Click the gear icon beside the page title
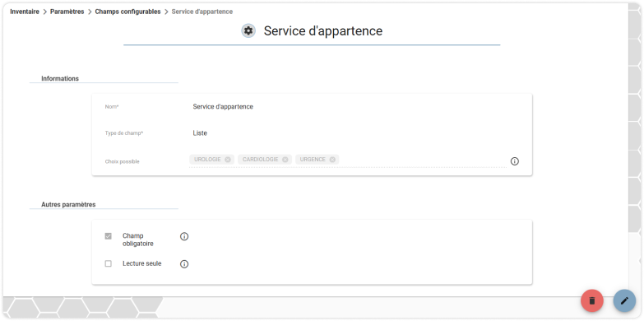The image size is (644, 321). point(248,30)
